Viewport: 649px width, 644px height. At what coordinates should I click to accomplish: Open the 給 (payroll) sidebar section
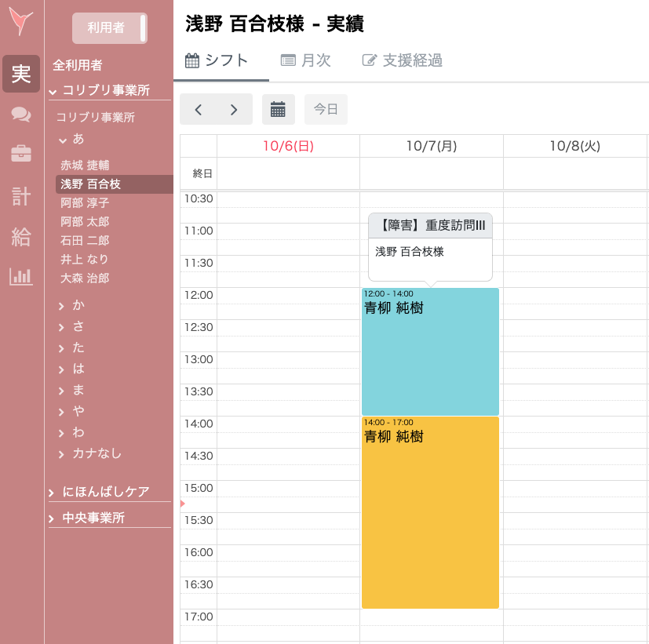pos(21,237)
